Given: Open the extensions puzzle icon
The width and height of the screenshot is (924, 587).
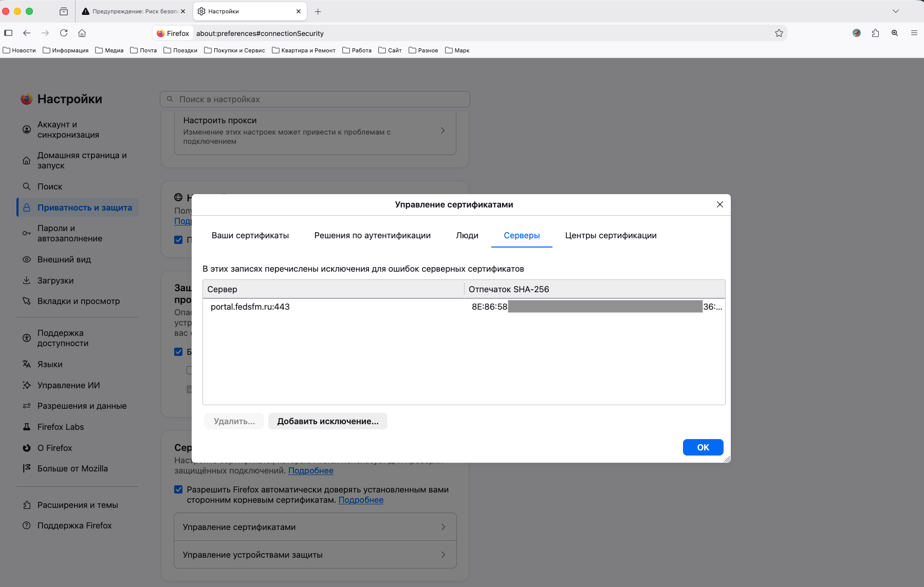Looking at the screenshot, I should coord(876,33).
